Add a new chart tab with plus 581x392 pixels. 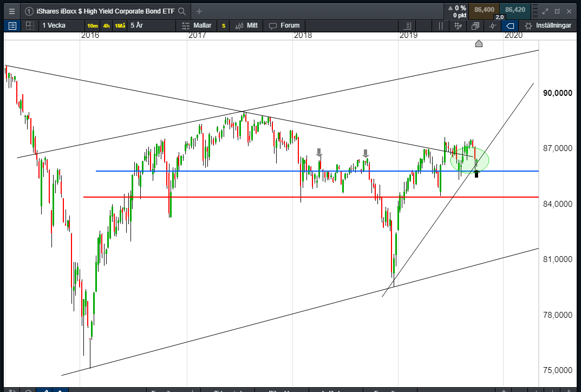[x=199, y=11]
